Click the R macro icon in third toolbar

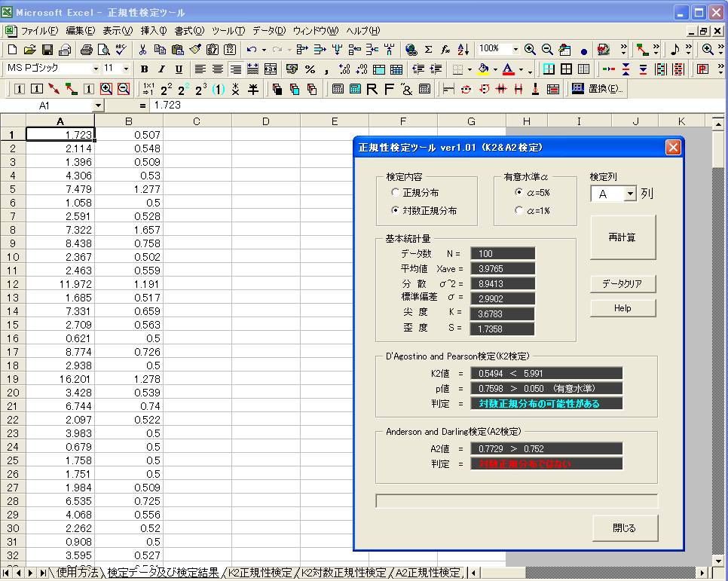tap(372, 89)
